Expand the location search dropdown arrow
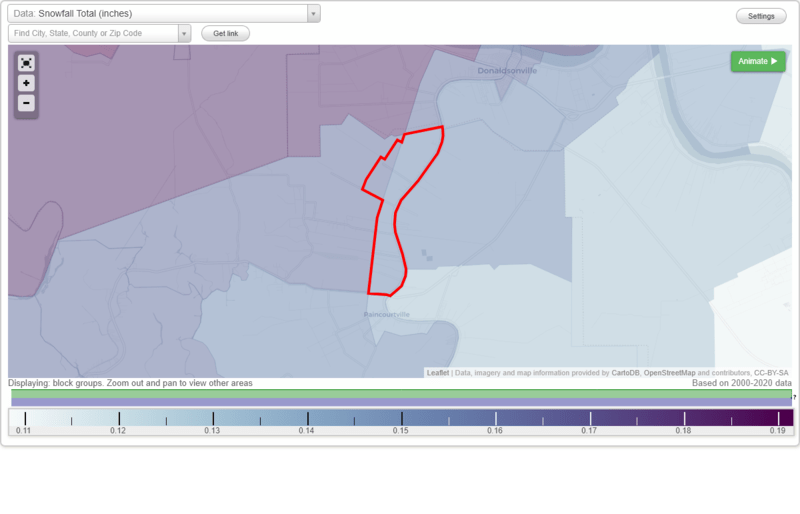 [184, 33]
